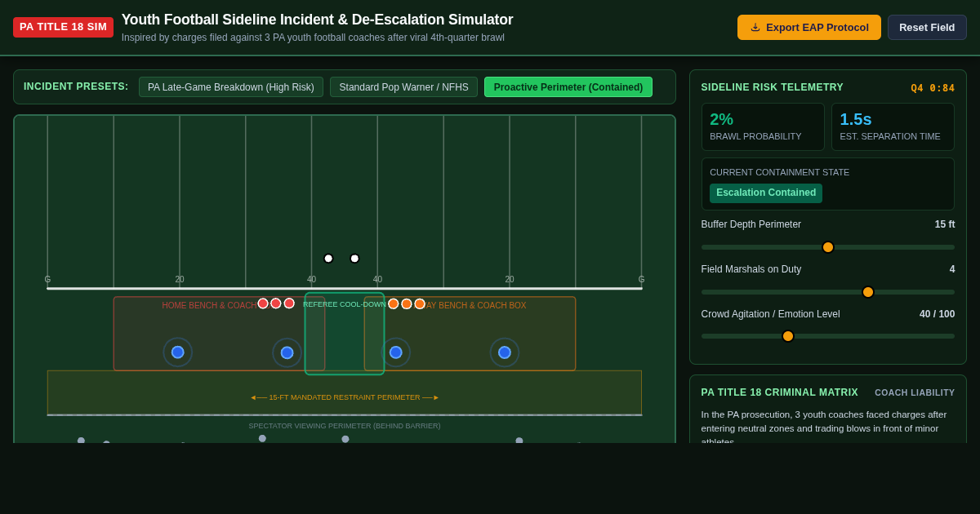Image resolution: width=980 pixels, height=514 pixels.
Task: Click the leftmost orange away coach marker
Action: [x=394, y=304]
